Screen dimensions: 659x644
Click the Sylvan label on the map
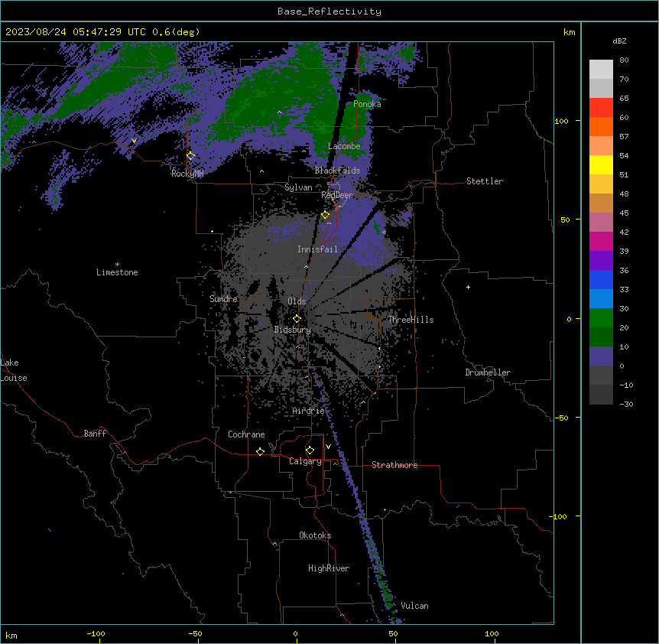tap(298, 187)
